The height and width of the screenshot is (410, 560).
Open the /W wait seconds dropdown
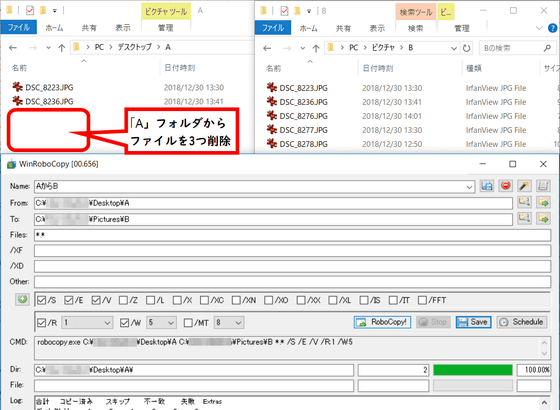tap(171, 323)
